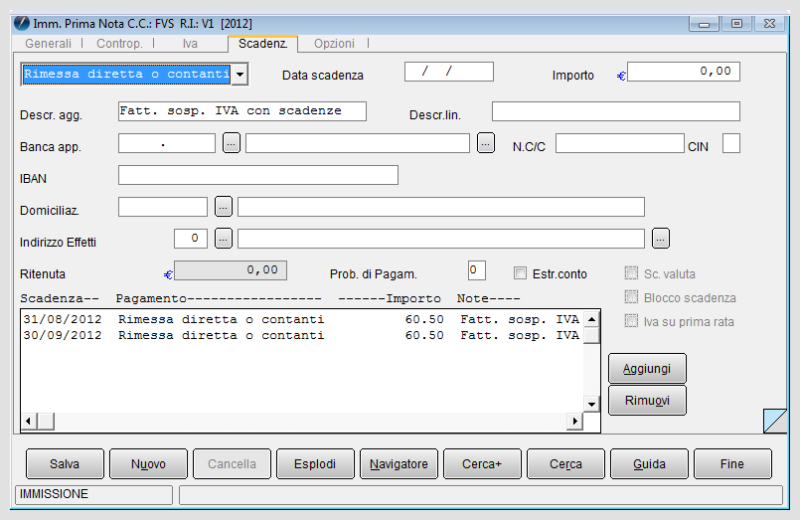This screenshot has height=520, width=800.
Task: Focus the Domiciliaz. code field
Action: click(163, 207)
